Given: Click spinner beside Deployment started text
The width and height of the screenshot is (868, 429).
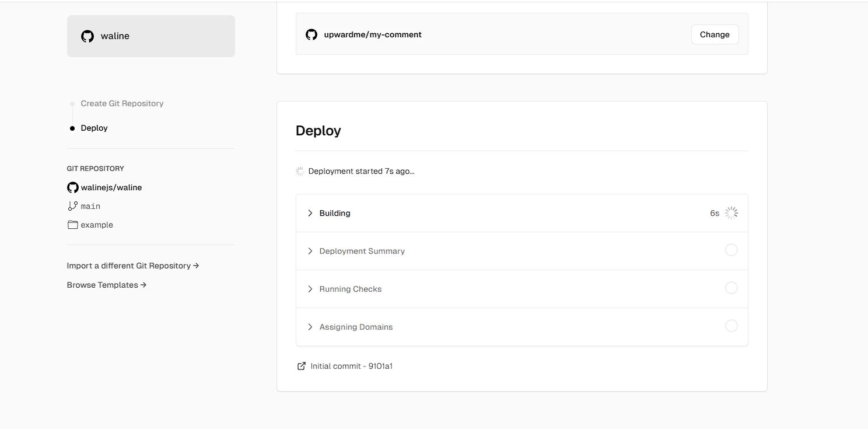Looking at the screenshot, I should pyautogui.click(x=300, y=171).
